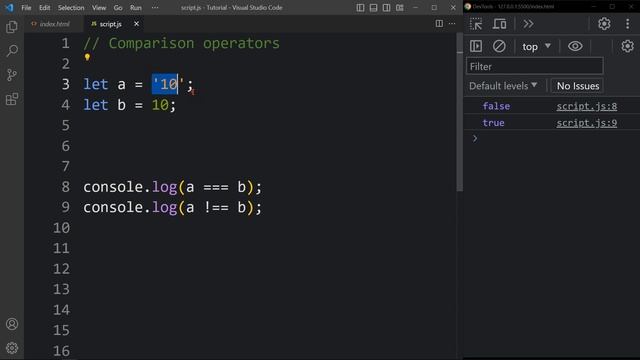Screen dimensions: 640x360
Task: Open the script.js:8 source link
Action: click(587, 106)
